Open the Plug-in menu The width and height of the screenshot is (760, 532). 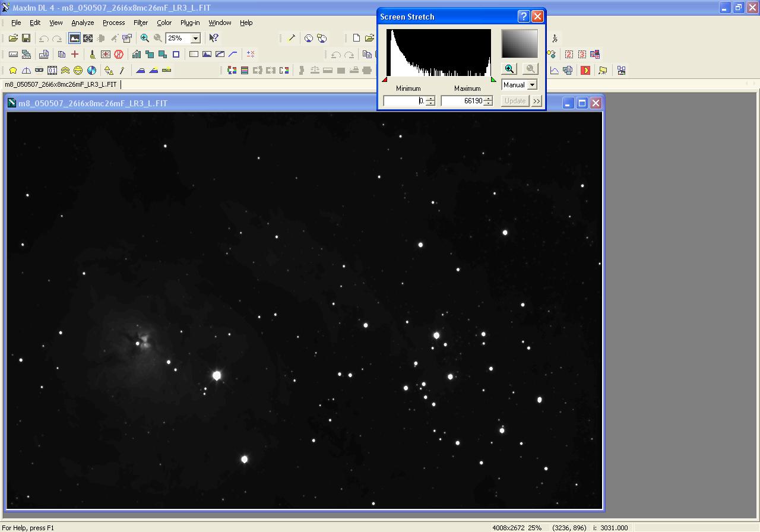[x=189, y=23]
